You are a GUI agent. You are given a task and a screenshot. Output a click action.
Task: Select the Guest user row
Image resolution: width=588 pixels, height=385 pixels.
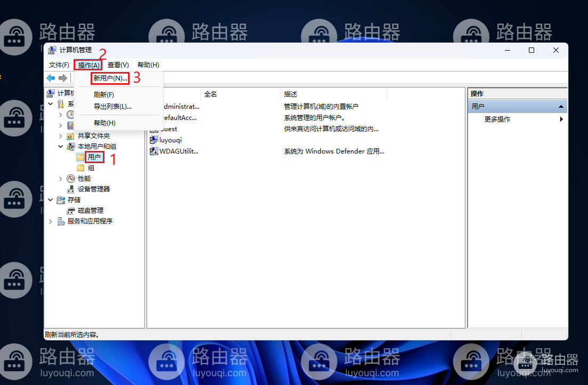tap(169, 129)
